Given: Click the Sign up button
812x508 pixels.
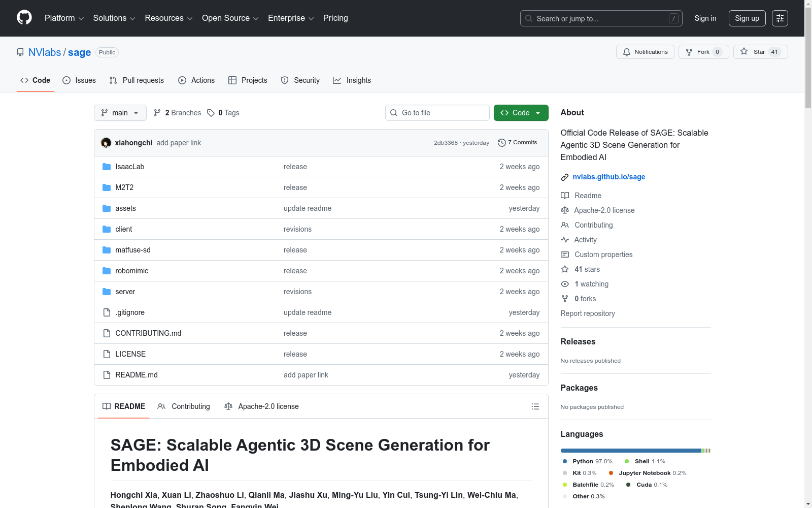Looking at the screenshot, I should coord(747,18).
